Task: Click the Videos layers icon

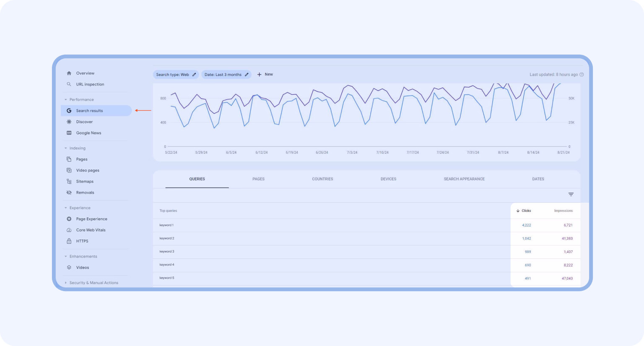Action: click(69, 267)
